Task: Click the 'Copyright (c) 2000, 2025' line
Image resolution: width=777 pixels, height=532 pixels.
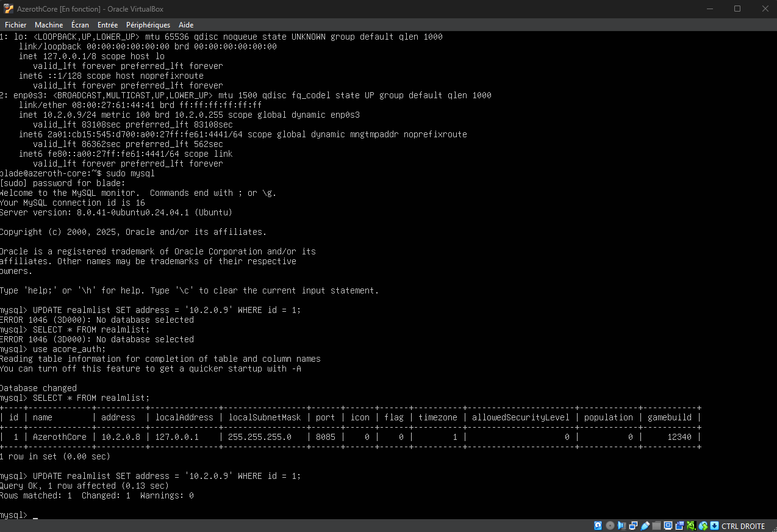Action: 133,232
